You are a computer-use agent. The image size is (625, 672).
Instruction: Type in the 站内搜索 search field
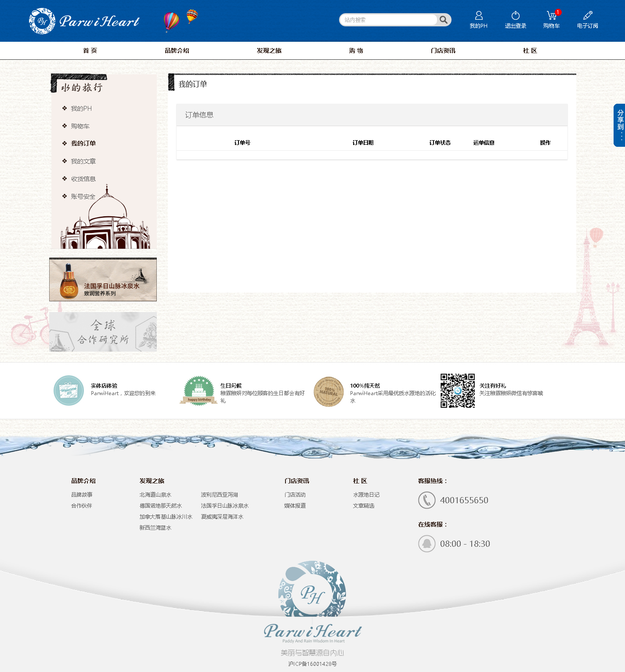pyautogui.click(x=389, y=20)
